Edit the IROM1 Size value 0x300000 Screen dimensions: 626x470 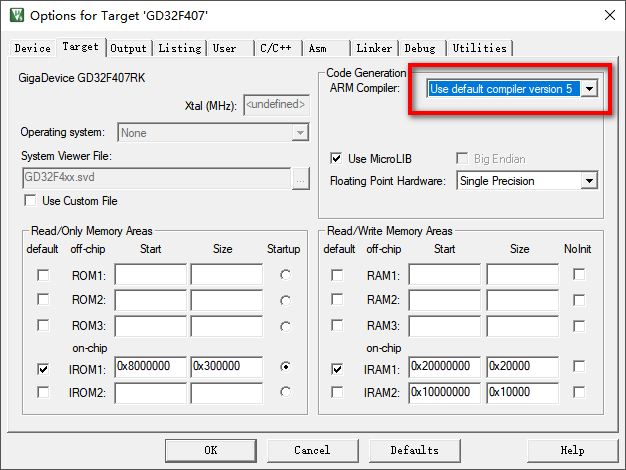pyautogui.click(x=227, y=367)
